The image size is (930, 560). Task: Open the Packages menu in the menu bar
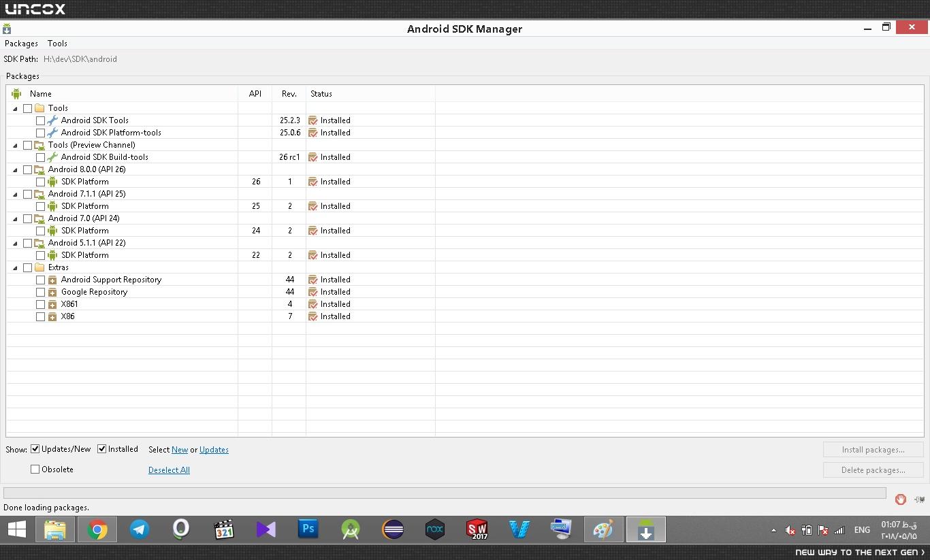[x=21, y=44]
